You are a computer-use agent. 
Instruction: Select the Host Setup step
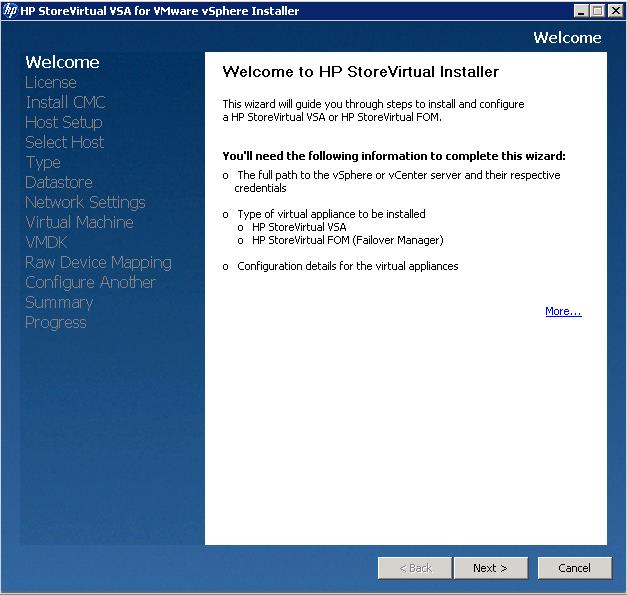(64, 122)
